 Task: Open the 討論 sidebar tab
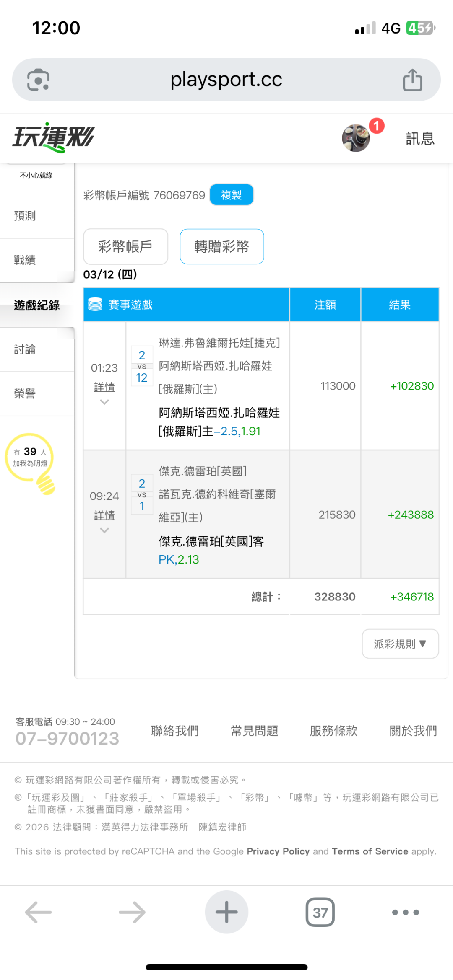pos(25,349)
